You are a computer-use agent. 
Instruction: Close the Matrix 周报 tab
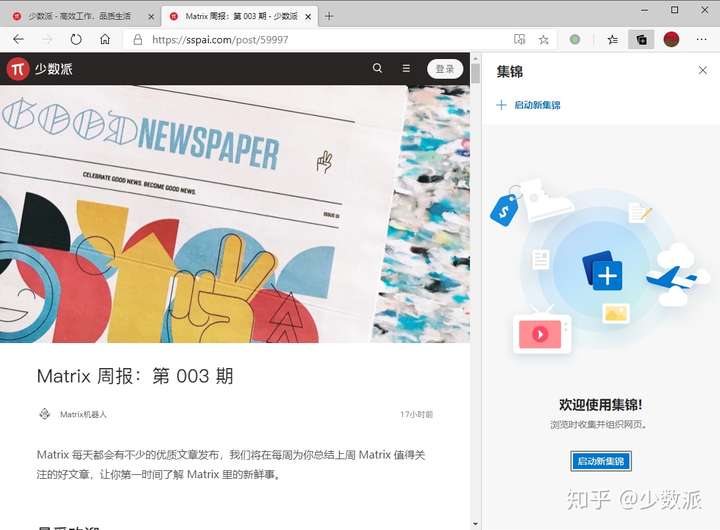click(308, 17)
